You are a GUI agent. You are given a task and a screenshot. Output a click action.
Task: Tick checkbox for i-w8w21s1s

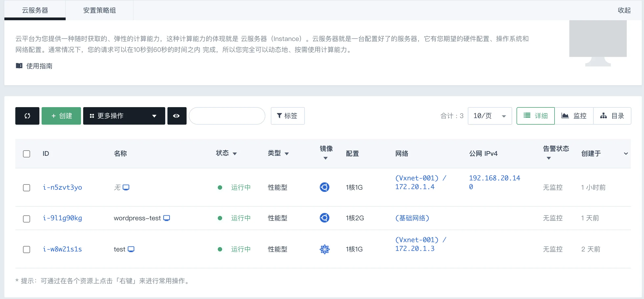click(x=27, y=250)
